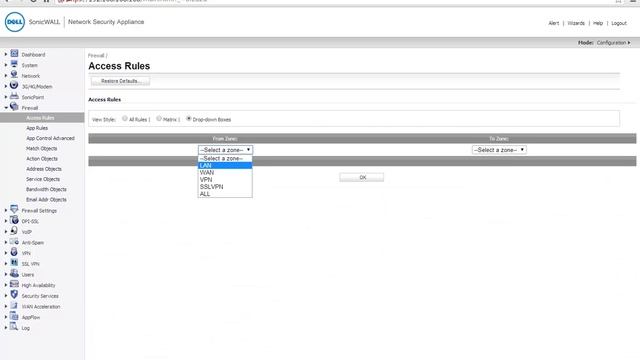Click the Dell logo icon

click(x=15, y=22)
